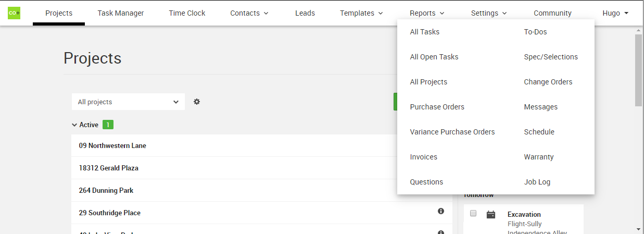
Task: Click info icon for 29 Southridge Place
Action: [441, 211]
